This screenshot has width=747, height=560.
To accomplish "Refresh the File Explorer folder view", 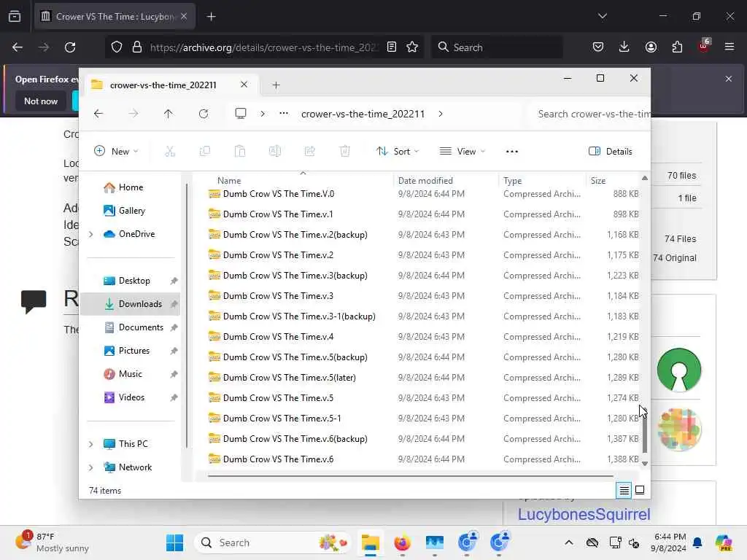I will (204, 114).
